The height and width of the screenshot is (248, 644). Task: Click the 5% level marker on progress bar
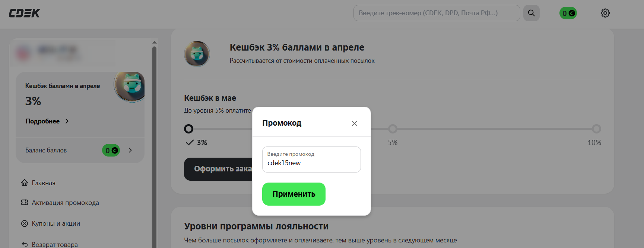pyautogui.click(x=393, y=129)
